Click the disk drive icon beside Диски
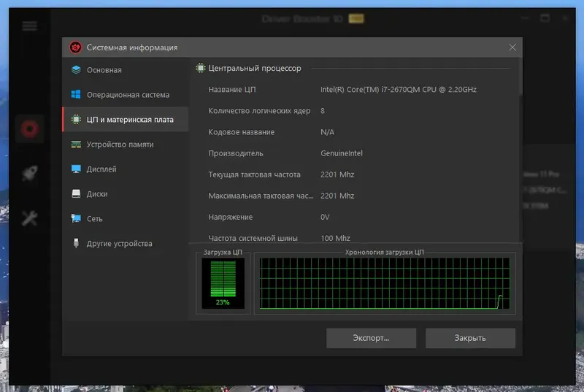The width and height of the screenshot is (584, 392). click(x=76, y=193)
